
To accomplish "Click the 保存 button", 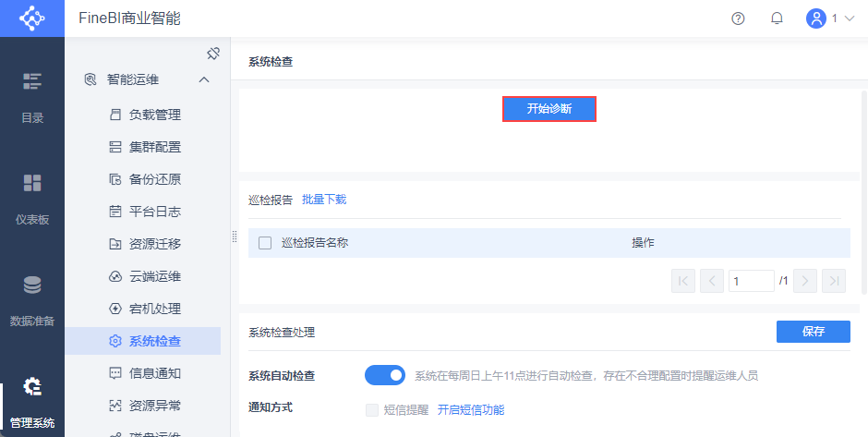I will pyautogui.click(x=813, y=331).
